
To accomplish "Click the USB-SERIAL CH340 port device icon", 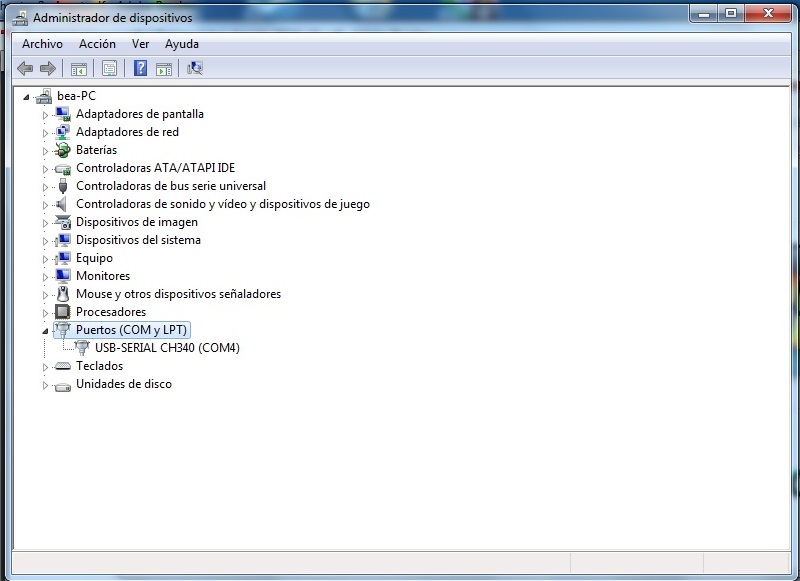I will click(82, 348).
